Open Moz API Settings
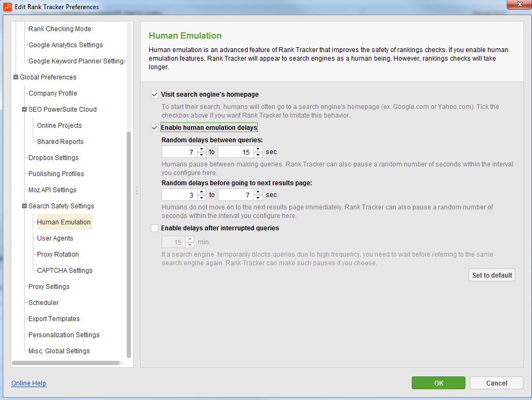This screenshot has height=400, width=532. [x=52, y=190]
